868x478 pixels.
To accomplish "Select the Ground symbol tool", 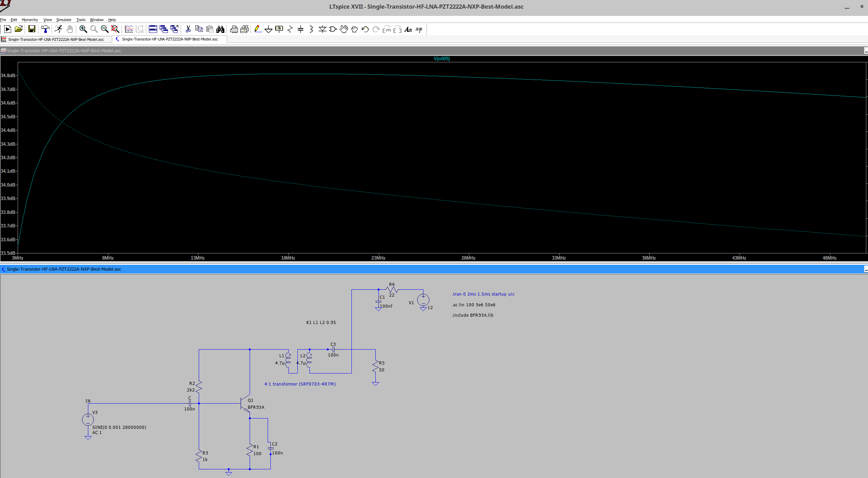I will tap(269, 29).
